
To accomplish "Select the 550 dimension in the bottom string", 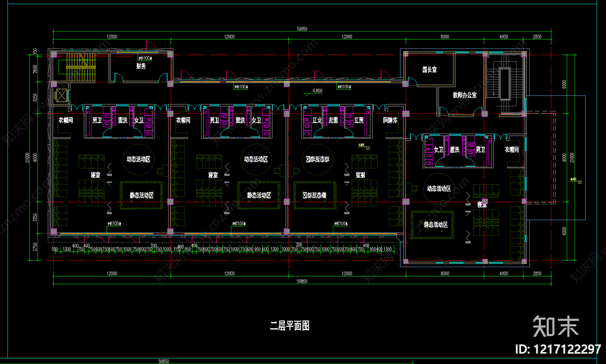I will tap(55, 249).
